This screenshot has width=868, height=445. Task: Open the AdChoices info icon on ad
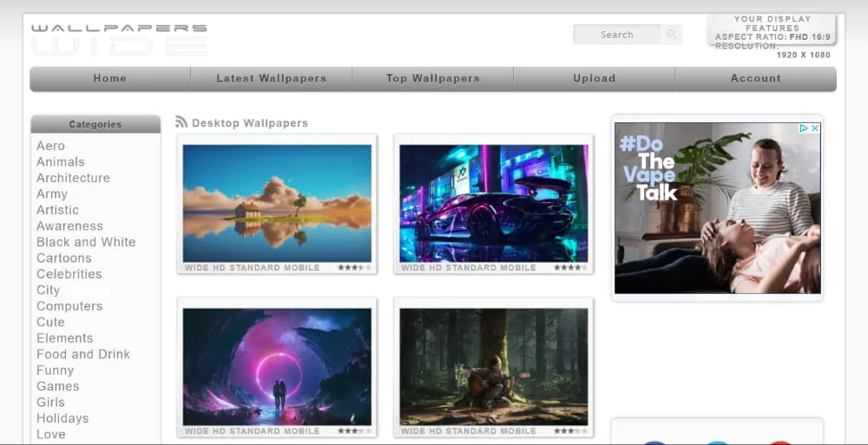[805, 128]
